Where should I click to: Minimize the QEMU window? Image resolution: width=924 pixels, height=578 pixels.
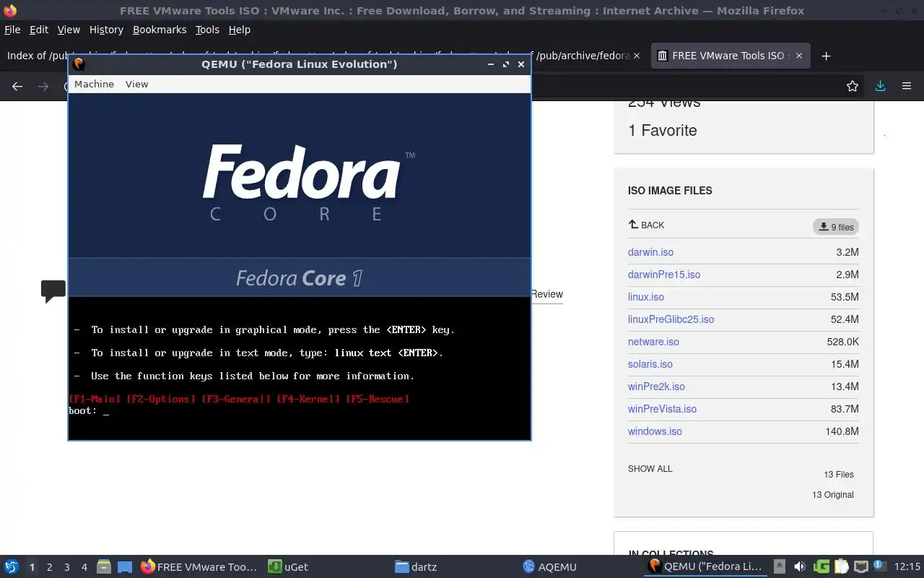(x=491, y=64)
